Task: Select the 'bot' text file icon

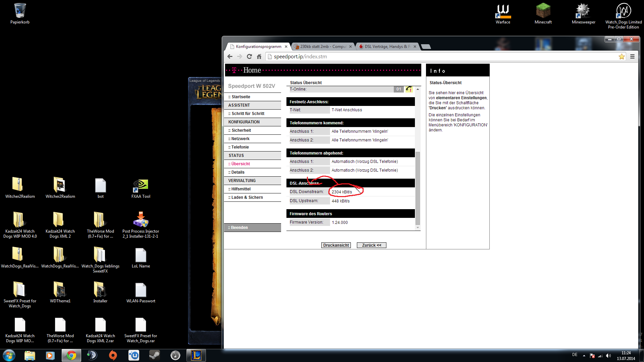Action: (x=101, y=188)
